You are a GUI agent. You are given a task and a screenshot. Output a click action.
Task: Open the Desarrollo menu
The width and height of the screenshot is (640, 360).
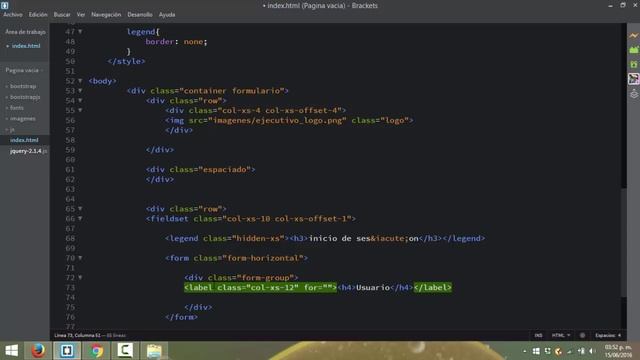[x=140, y=14]
